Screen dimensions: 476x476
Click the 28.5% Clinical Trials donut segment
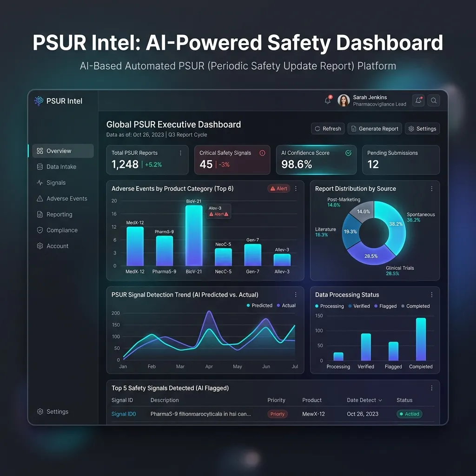pos(371,256)
